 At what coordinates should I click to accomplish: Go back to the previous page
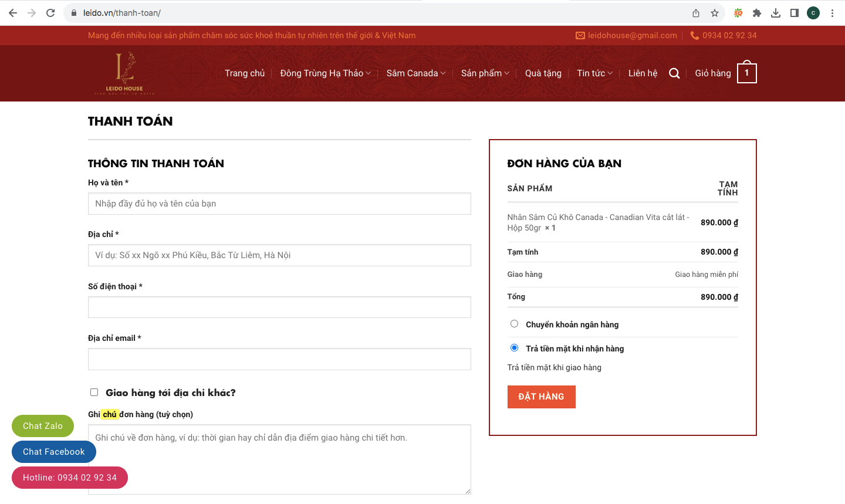[x=13, y=13]
